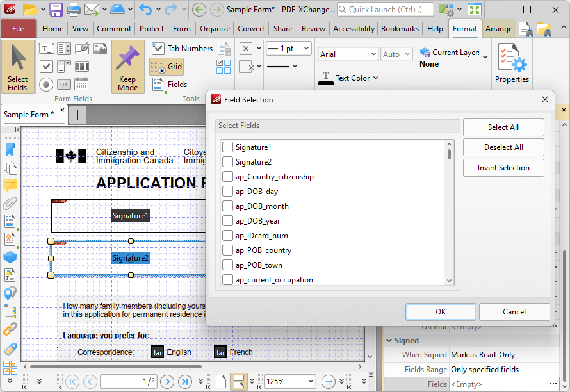Click the Text Color swatch
The width and height of the screenshot is (570, 392).
pos(326,78)
